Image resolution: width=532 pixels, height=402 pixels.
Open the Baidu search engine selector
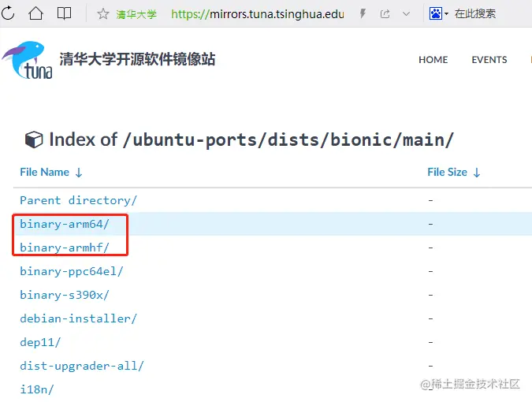point(438,14)
